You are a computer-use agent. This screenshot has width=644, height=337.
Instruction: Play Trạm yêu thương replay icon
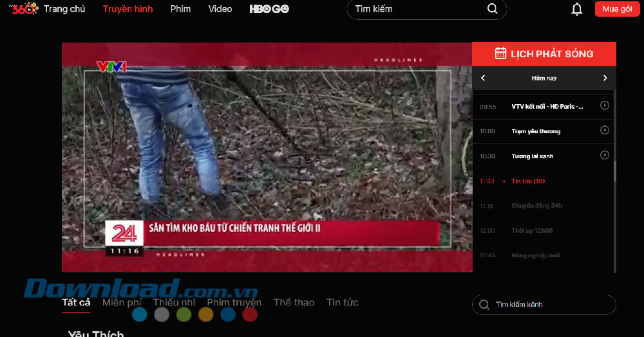pyautogui.click(x=604, y=131)
